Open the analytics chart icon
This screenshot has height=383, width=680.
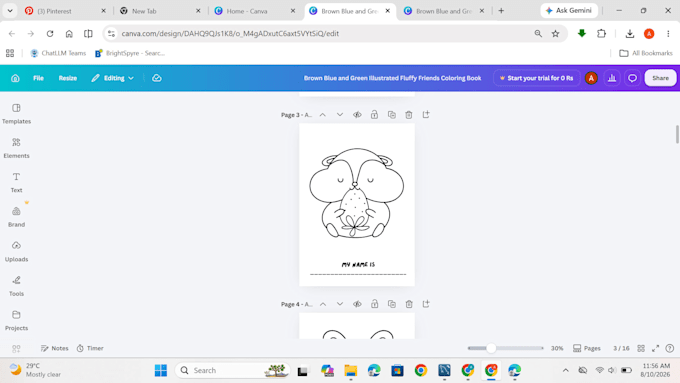pos(612,78)
